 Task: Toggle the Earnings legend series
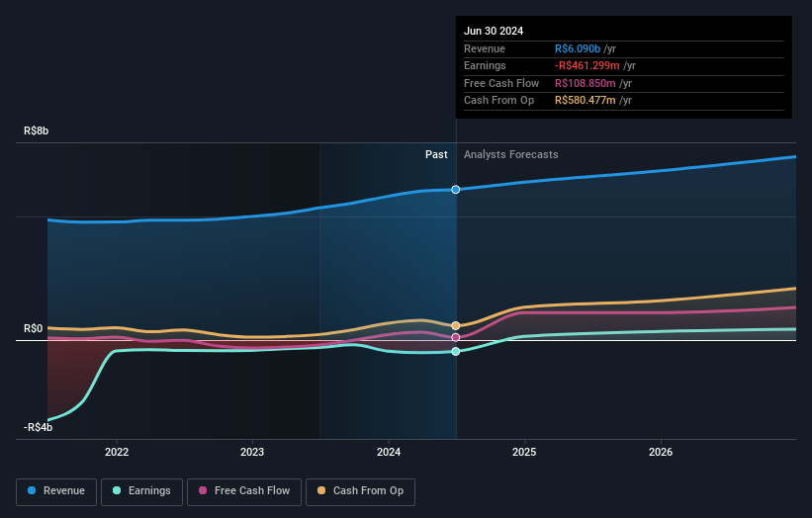pyautogui.click(x=141, y=491)
